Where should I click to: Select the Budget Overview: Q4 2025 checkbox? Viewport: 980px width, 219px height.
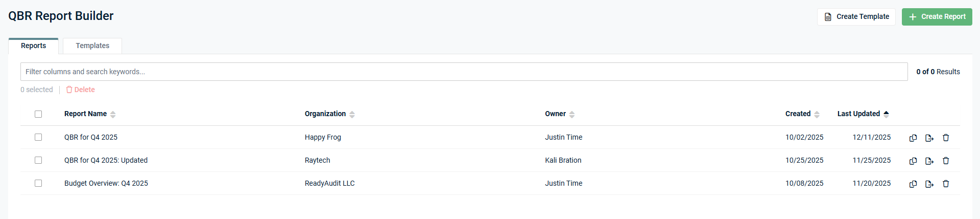point(38,183)
